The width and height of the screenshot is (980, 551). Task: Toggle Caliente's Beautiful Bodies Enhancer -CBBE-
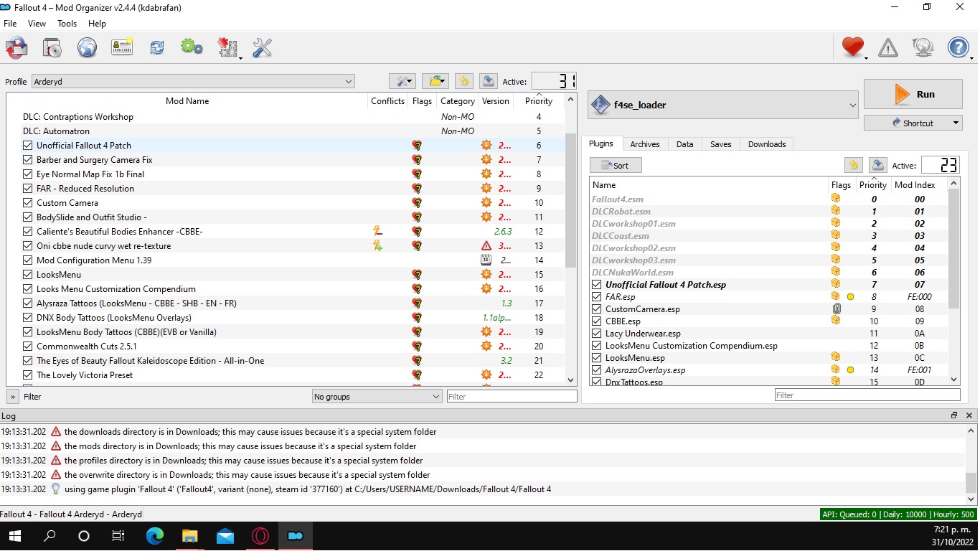27,231
